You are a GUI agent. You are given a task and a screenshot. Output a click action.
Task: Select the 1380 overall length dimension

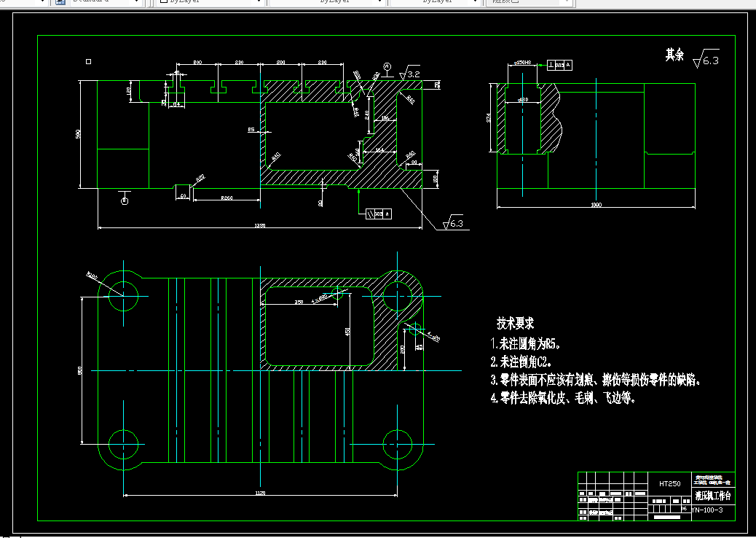click(259, 225)
